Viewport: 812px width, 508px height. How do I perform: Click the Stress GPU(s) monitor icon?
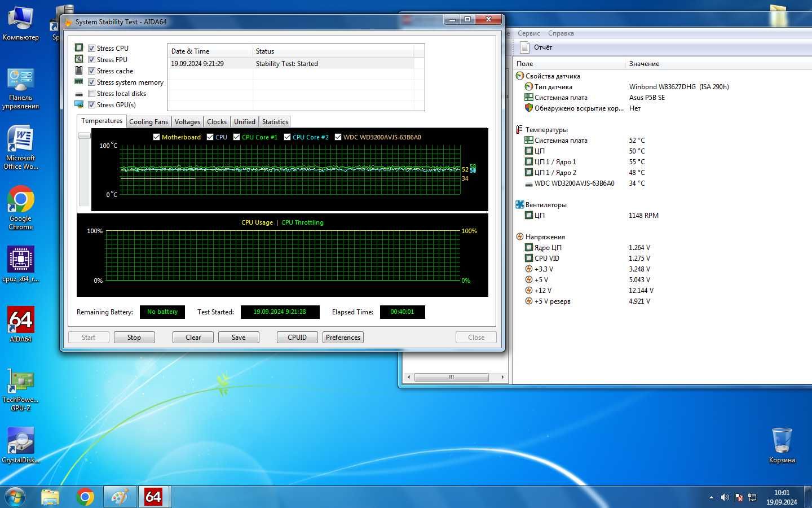pyautogui.click(x=79, y=104)
